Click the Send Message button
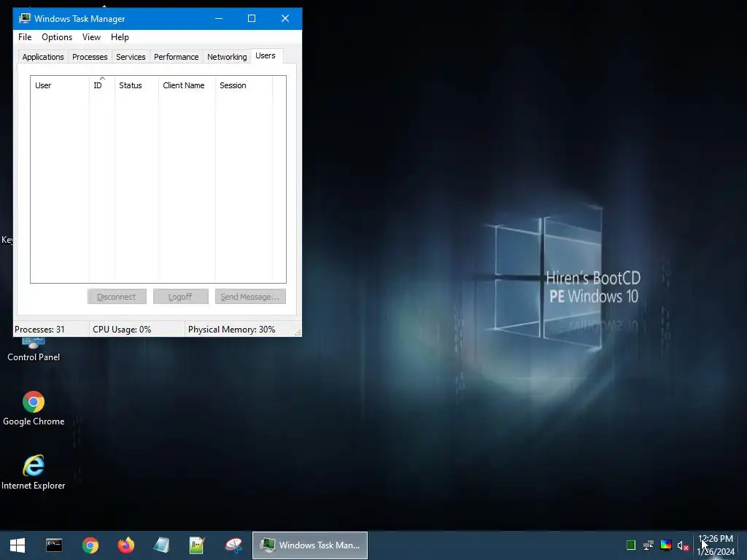This screenshot has width=747, height=560. tap(250, 297)
